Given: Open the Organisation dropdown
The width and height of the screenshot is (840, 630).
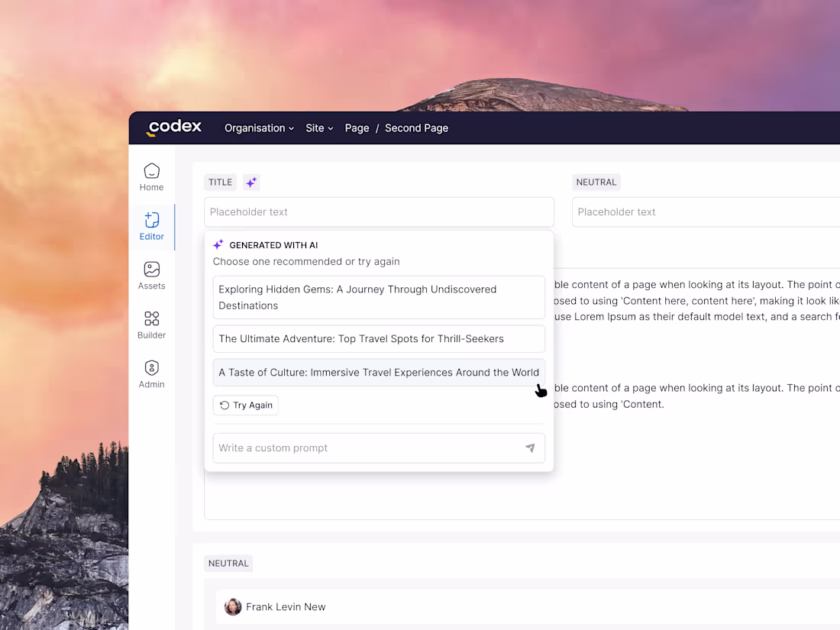Looking at the screenshot, I should coord(259,128).
